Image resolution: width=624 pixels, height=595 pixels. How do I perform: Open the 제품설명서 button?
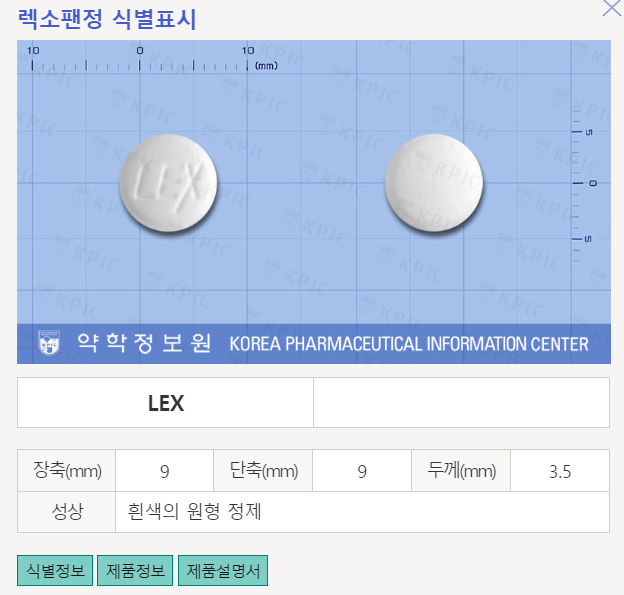[x=223, y=570]
